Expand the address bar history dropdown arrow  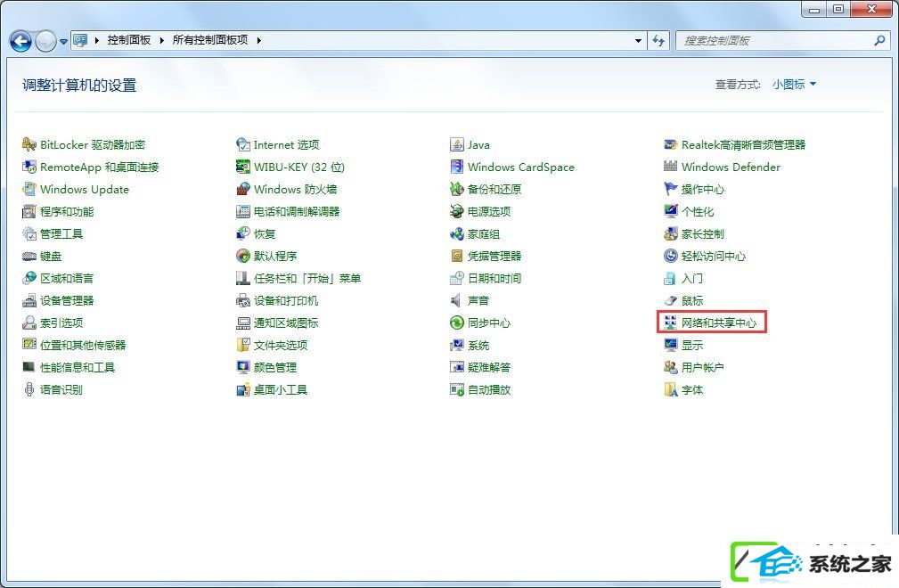pyautogui.click(x=638, y=41)
